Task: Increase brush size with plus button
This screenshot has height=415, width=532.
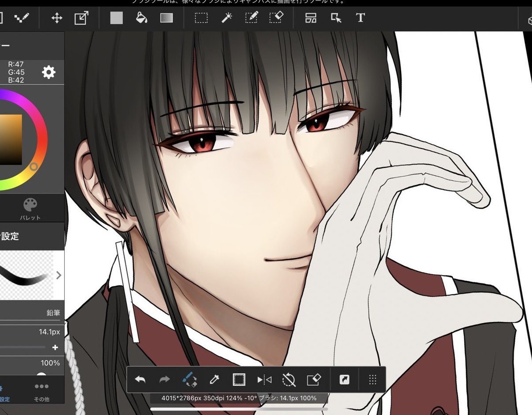Action: click(x=55, y=348)
